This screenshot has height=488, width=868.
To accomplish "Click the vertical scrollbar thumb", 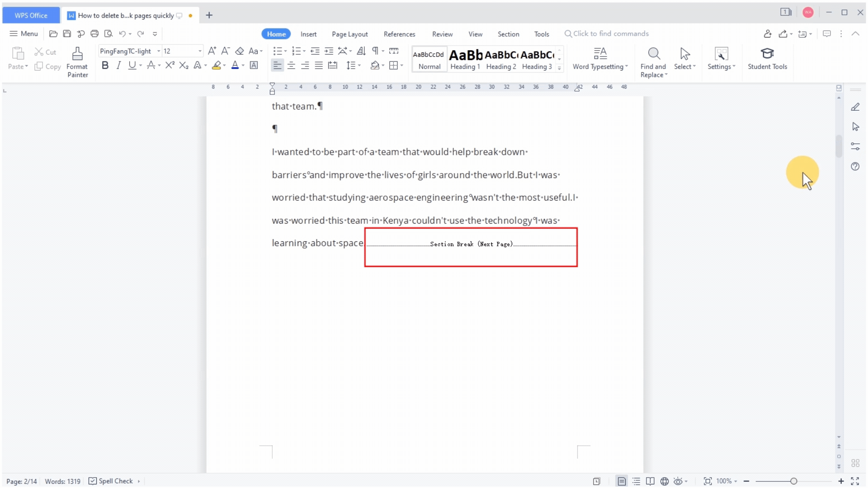I will click(x=839, y=146).
